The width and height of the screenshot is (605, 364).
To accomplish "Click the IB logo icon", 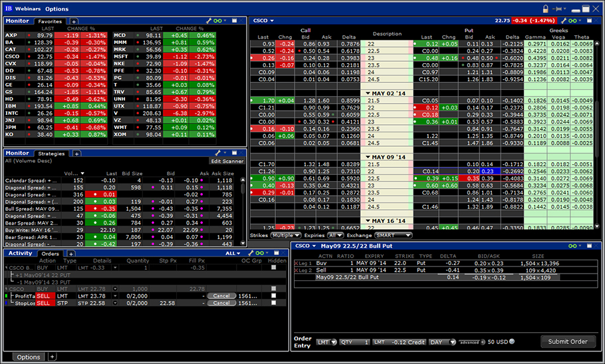I will click(9, 9).
